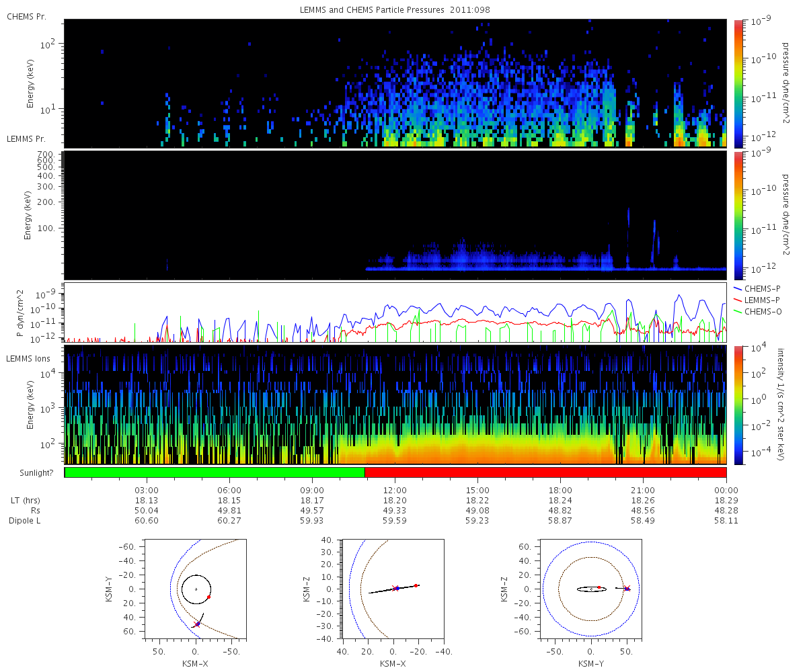Viewport: 807px width, 672px height.
Task: Click the Dipole L value 60.60
Action: pos(147,521)
